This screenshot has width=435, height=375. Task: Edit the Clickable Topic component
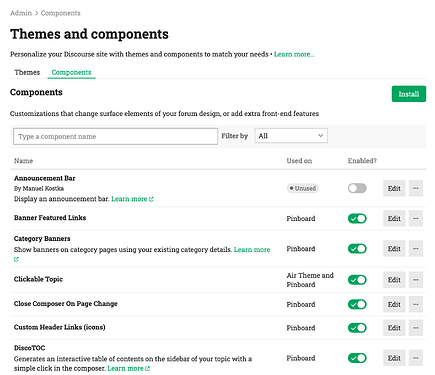394,280
